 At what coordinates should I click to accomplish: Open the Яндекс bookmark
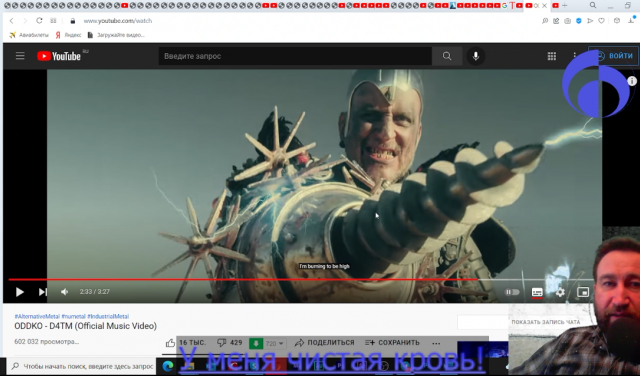68,35
